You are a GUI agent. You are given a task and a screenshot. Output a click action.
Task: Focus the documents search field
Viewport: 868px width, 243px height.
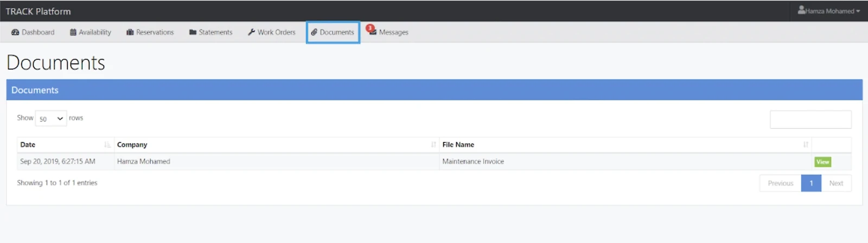click(x=810, y=119)
